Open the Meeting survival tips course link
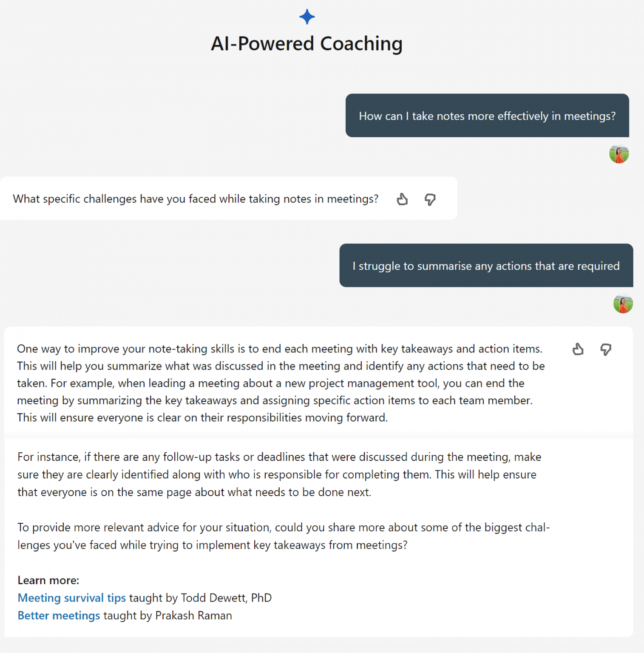Image resolution: width=644 pixels, height=653 pixels. tap(71, 598)
